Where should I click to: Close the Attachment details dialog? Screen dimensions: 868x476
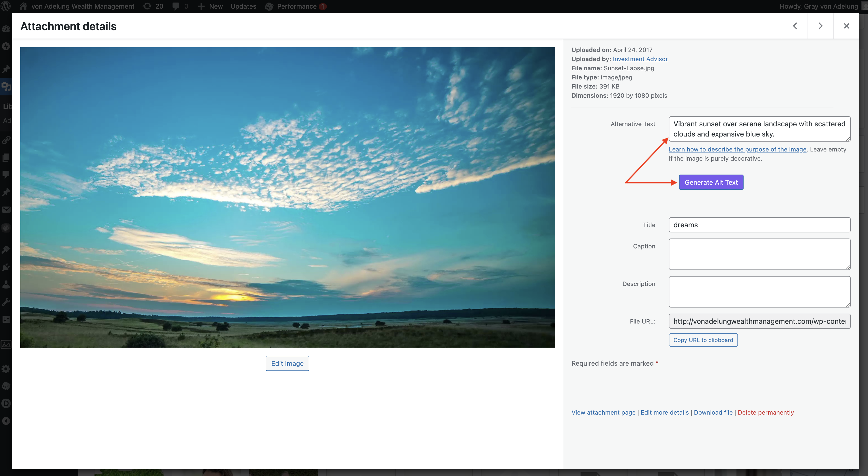pos(846,26)
